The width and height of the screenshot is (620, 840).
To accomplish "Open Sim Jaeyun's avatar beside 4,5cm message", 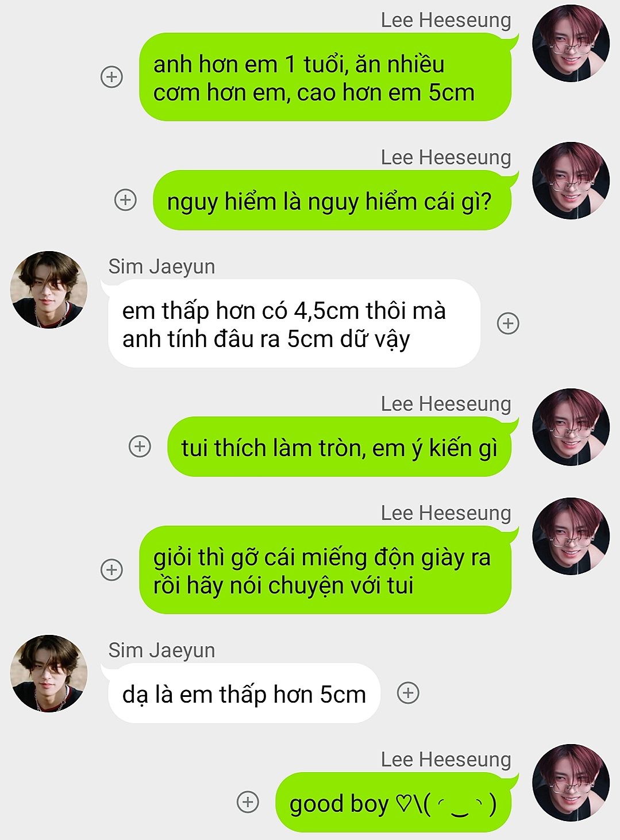I will click(49, 290).
